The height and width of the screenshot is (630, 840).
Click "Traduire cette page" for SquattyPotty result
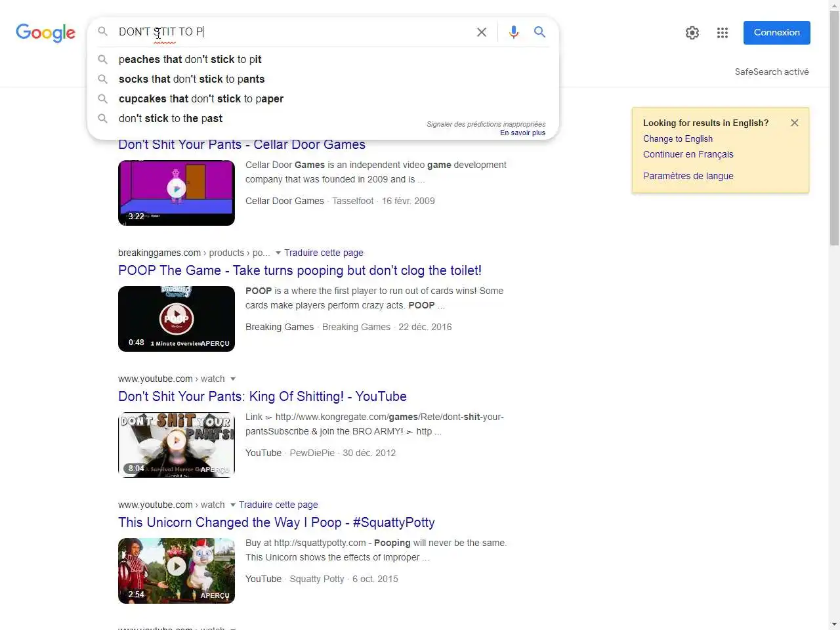point(278,505)
